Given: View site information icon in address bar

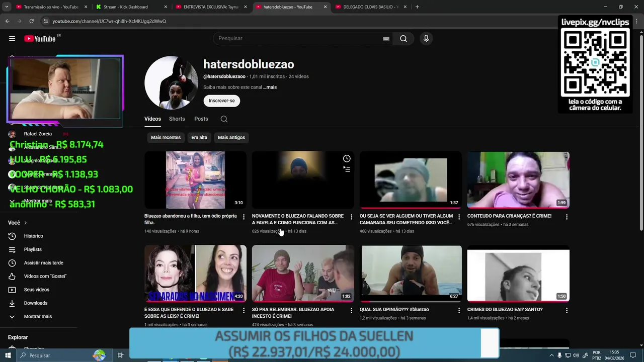Looking at the screenshot, I should pyautogui.click(x=46, y=21).
